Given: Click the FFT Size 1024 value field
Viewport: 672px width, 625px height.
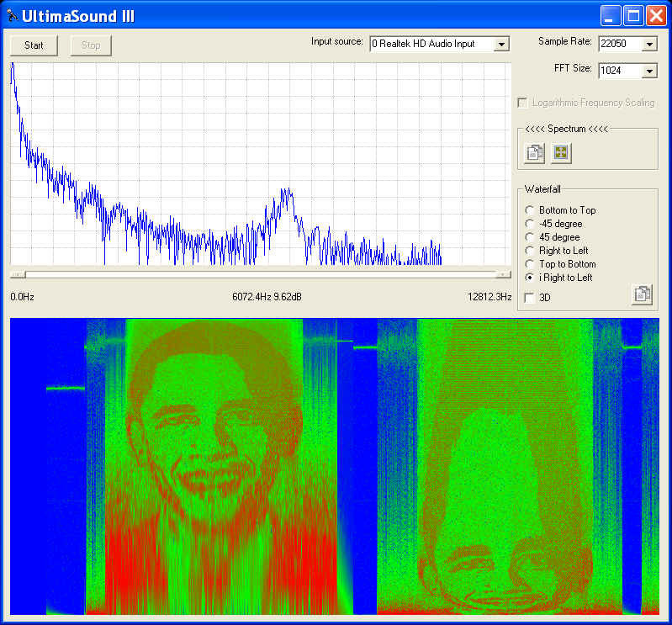Looking at the screenshot, I should pos(620,71).
